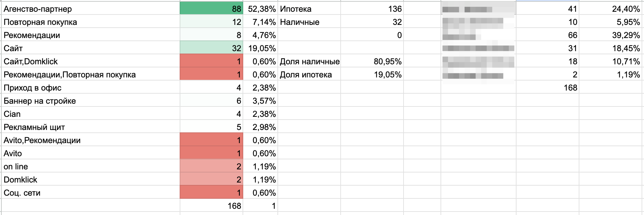Select the Наличные label cell
Viewport: 644px width, 215px height.
tap(309, 22)
